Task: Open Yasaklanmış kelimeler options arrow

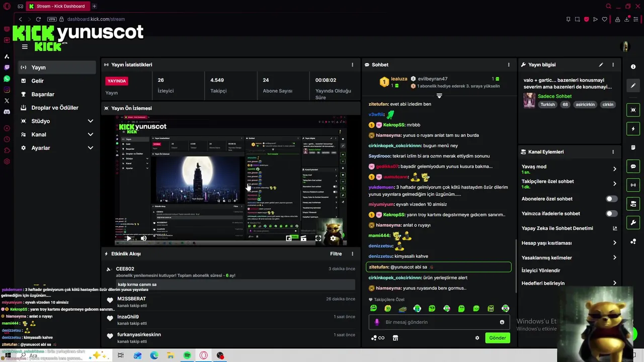Action: [614, 258]
